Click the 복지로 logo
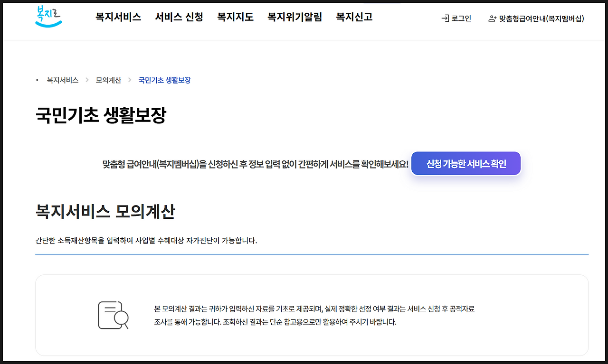Image resolution: width=608 pixels, height=364 pixels. tap(48, 17)
